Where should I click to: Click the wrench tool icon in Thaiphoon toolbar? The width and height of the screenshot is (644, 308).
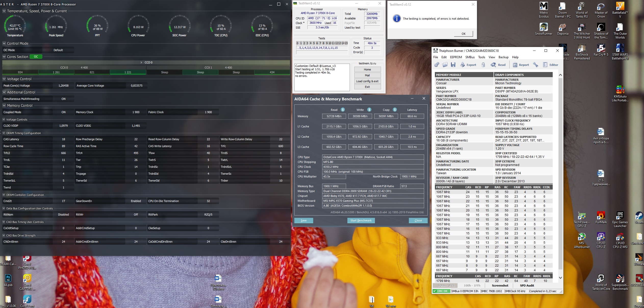[536, 65]
